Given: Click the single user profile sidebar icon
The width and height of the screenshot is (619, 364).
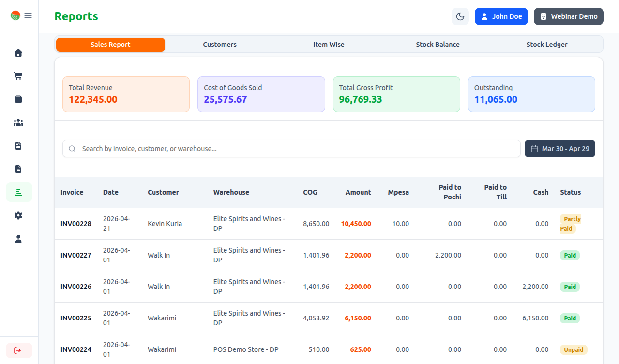Looking at the screenshot, I should 18,239.
